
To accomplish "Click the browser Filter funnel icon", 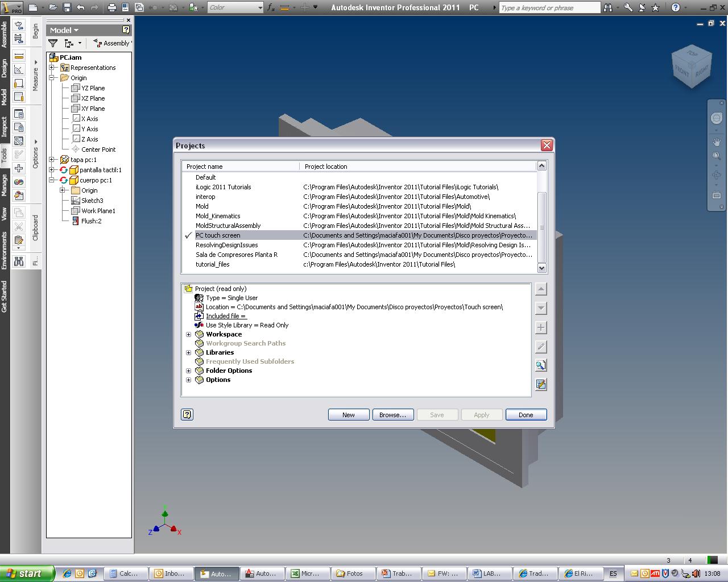I will pyautogui.click(x=53, y=43).
